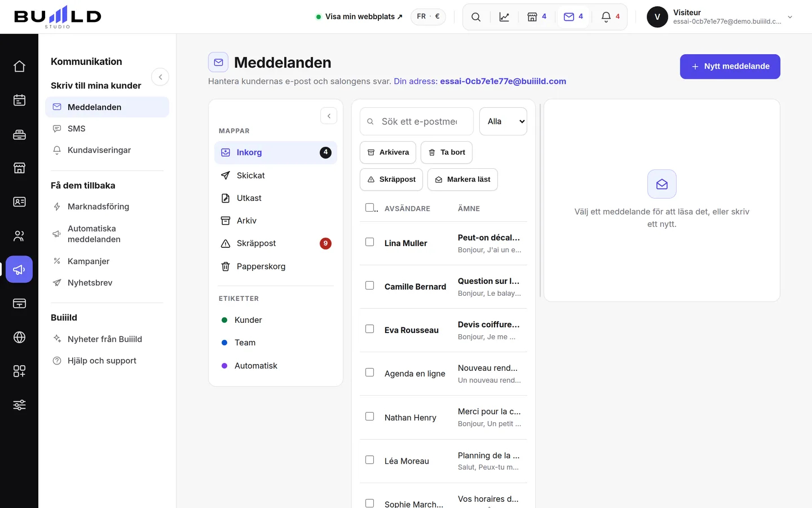The height and width of the screenshot is (508, 812).
Task: Go to Marknadsföring section
Action: point(107,207)
